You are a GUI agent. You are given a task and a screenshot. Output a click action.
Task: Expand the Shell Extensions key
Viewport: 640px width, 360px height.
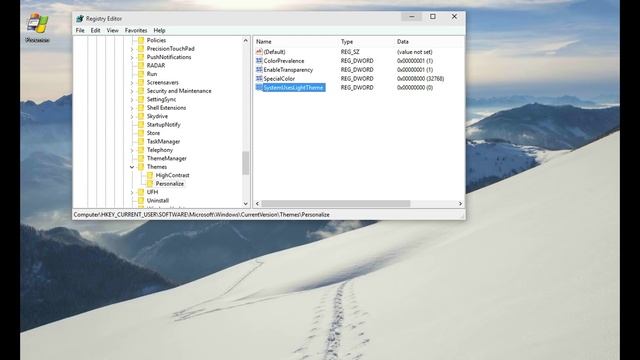point(132,108)
